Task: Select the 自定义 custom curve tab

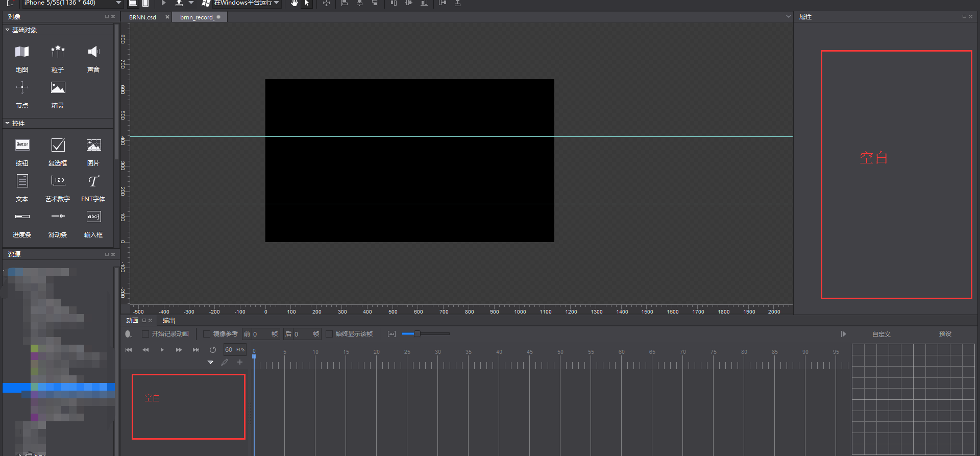Action: pyautogui.click(x=881, y=334)
